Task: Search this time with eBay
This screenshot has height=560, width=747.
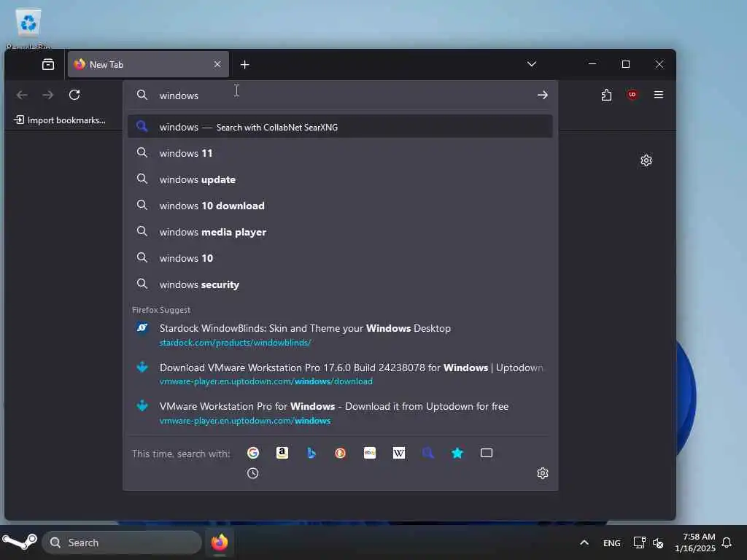Action: point(370,453)
